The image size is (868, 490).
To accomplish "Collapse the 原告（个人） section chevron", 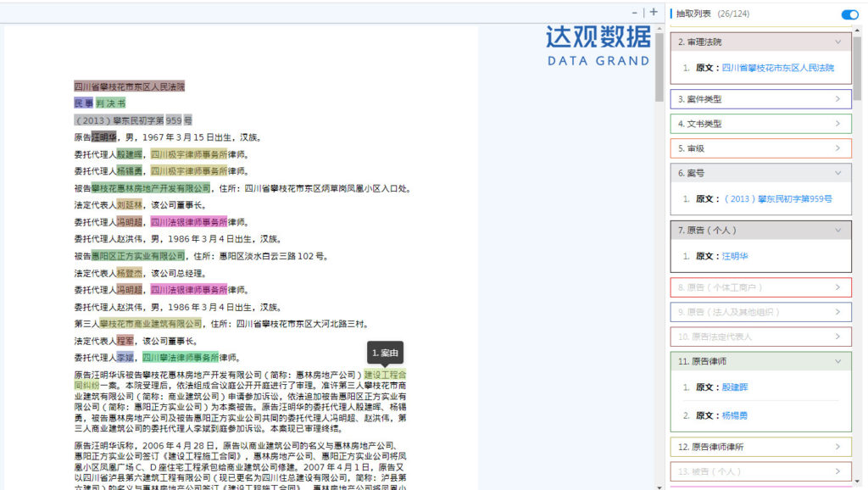I will click(838, 231).
